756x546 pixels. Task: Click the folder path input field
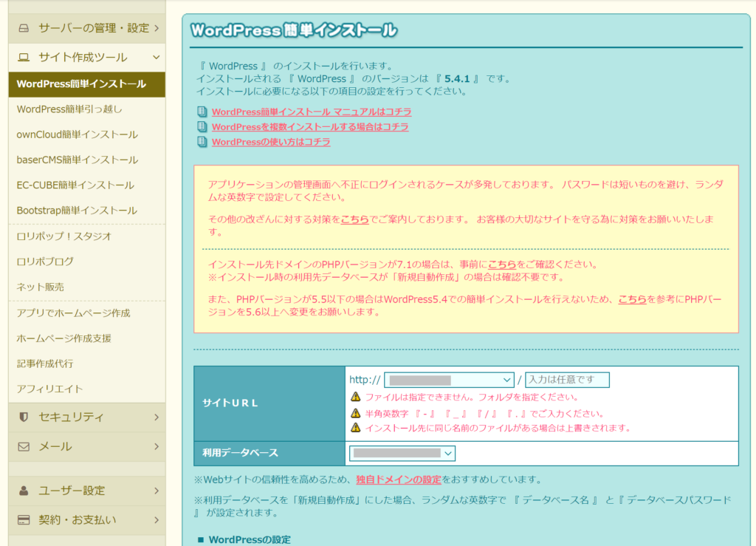(567, 380)
